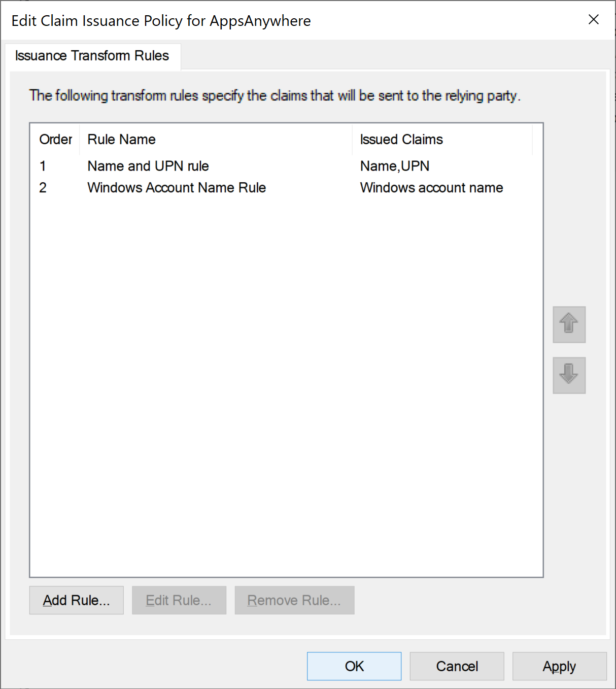Close the Edit Claim Issuance Policy dialog

pos(593,20)
